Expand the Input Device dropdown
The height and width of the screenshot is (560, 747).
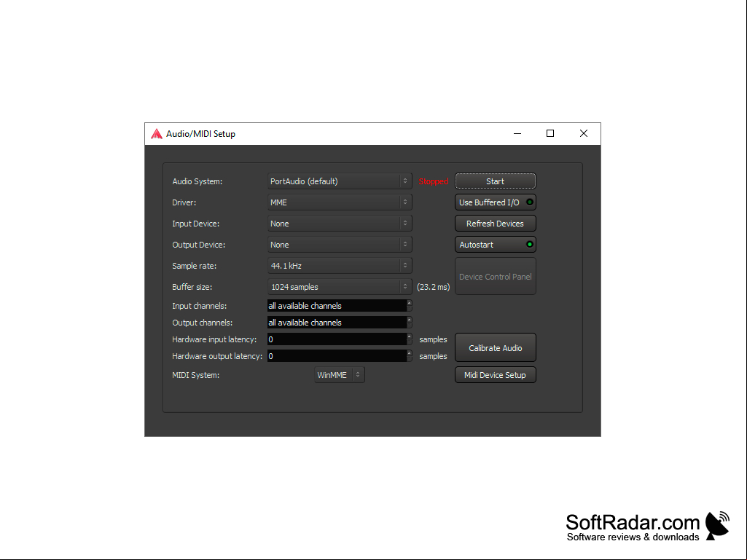click(340, 224)
